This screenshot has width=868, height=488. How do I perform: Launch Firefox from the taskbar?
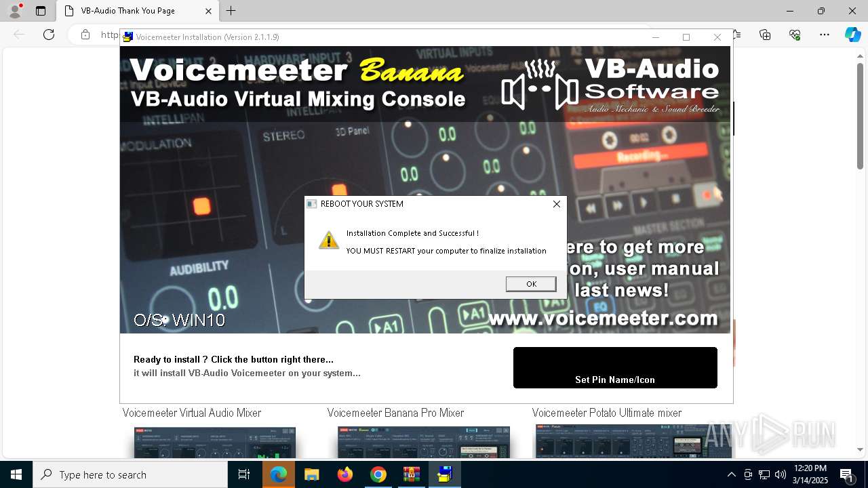pos(345,474)
